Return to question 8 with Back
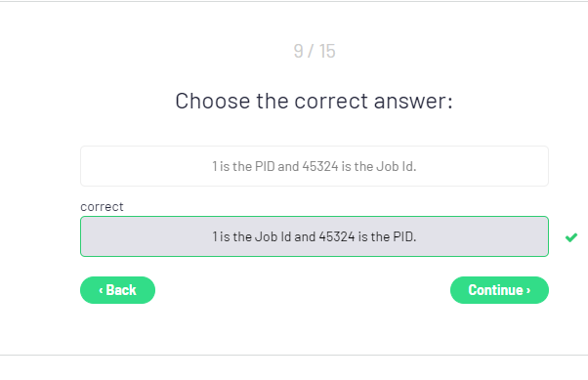 click(x=117, y=290)
